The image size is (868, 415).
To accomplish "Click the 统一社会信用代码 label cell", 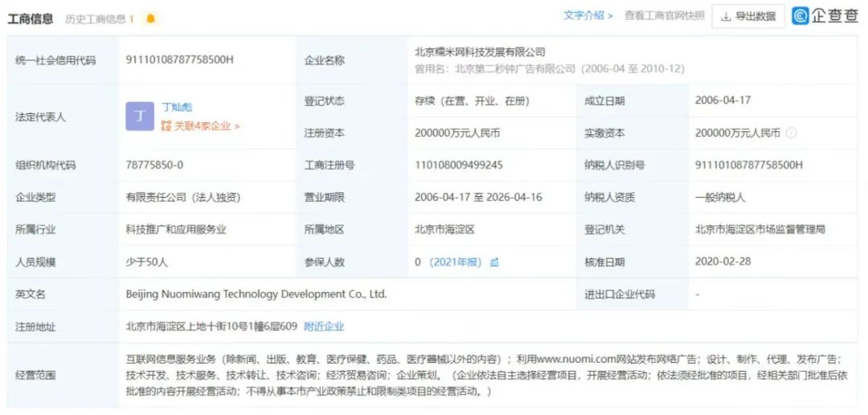I will 63,60.
